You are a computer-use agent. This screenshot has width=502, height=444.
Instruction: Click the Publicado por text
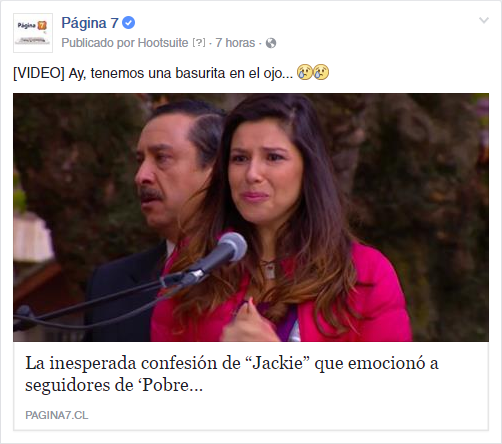(x=98, y=43)
